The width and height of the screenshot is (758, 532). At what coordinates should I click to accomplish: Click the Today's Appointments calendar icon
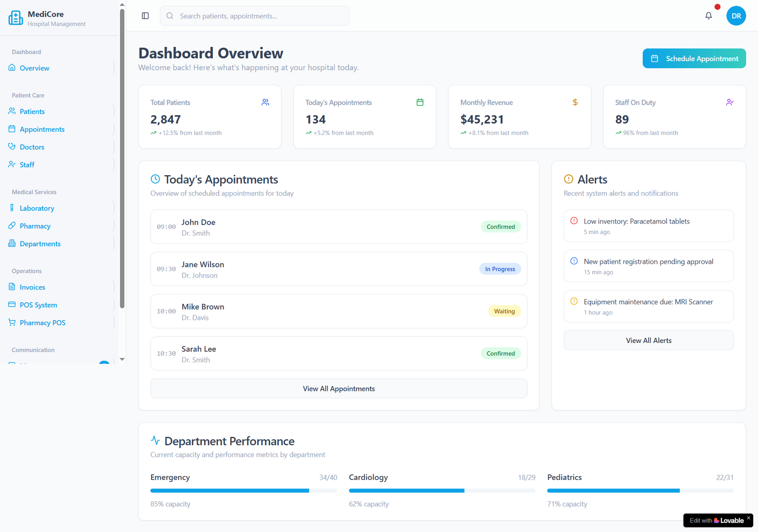[420, 102]
